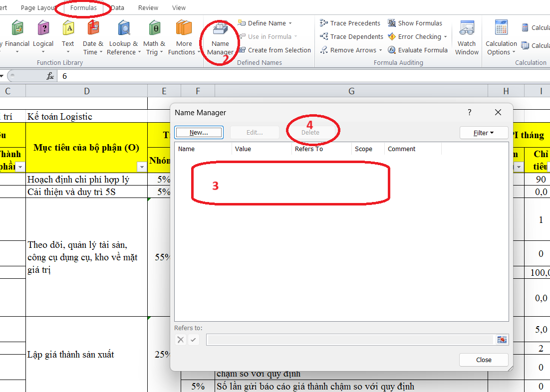550x392 pixels.
Task: Expand the Define Name dropdown arrow
Action: [290, 23]
